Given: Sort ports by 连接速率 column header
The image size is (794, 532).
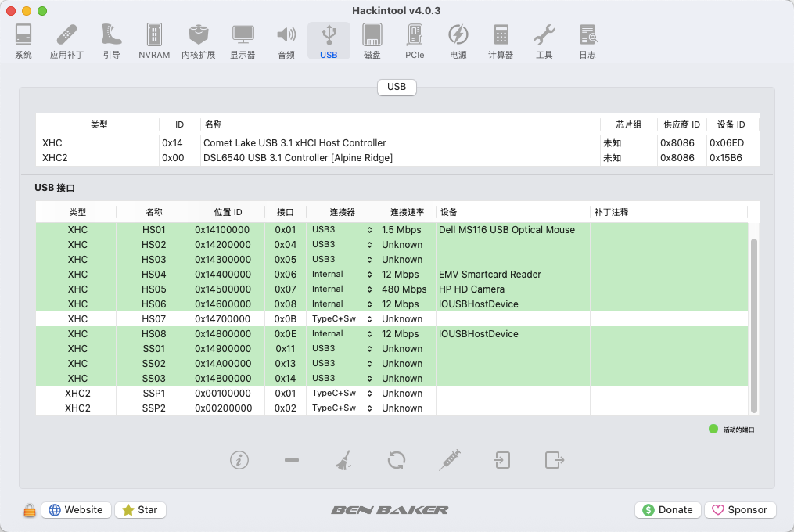Looking at the screenshot, I should 407,212.
